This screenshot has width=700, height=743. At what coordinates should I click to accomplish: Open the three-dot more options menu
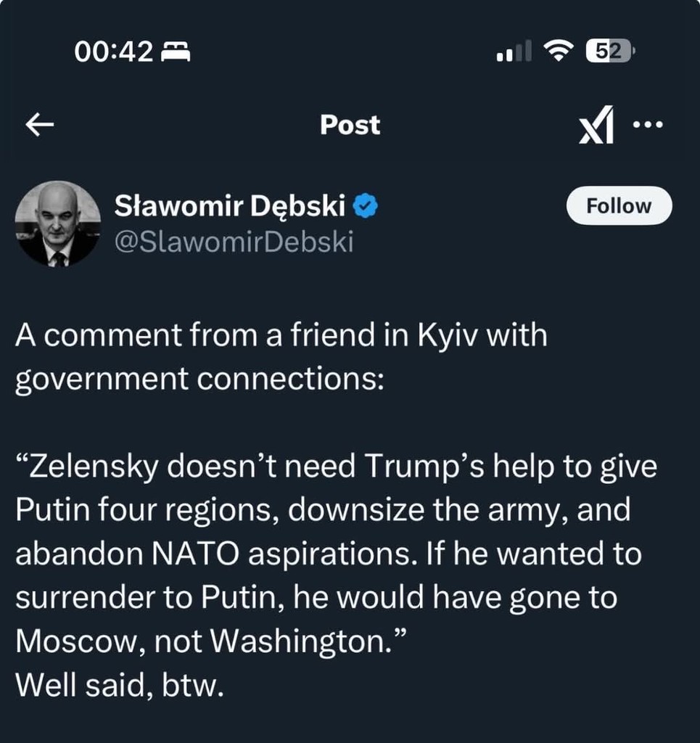click(648, 125)
